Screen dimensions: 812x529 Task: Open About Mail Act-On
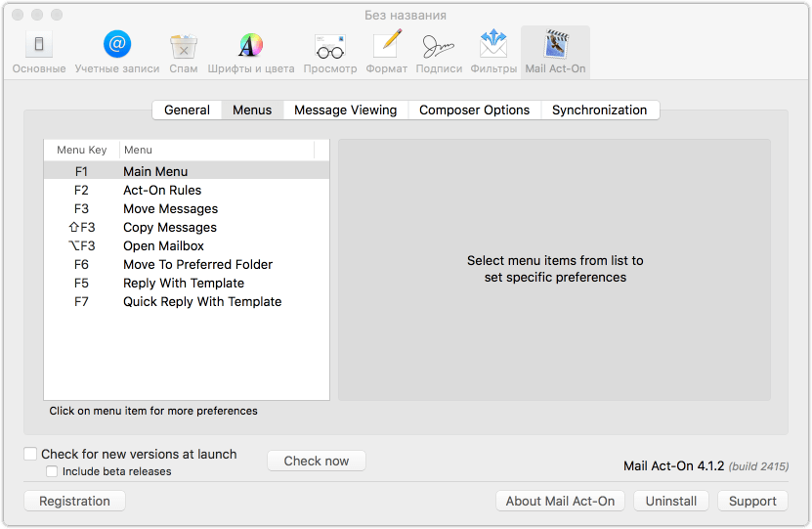pos(560,501)
